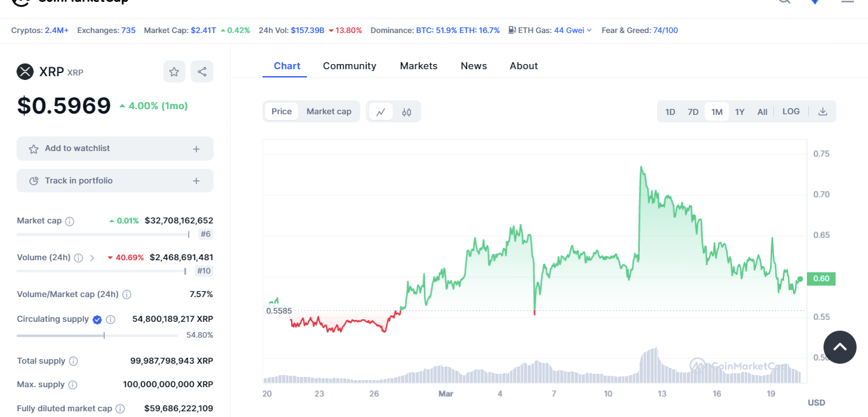Click fully diluted value $59,686,222,109
The width and height of the screenshot is (868, 417).
point(179,409)
